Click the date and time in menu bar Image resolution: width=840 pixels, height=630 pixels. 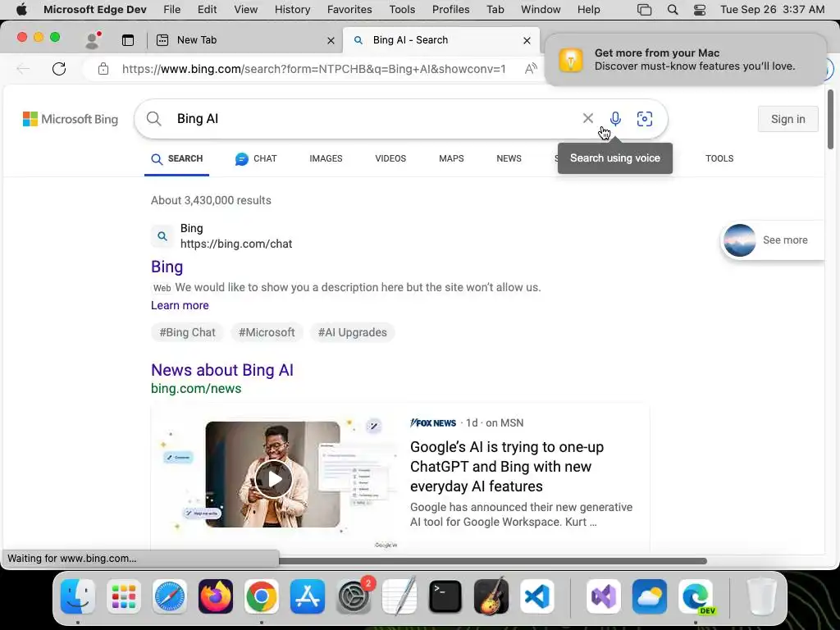pos(772,10)
